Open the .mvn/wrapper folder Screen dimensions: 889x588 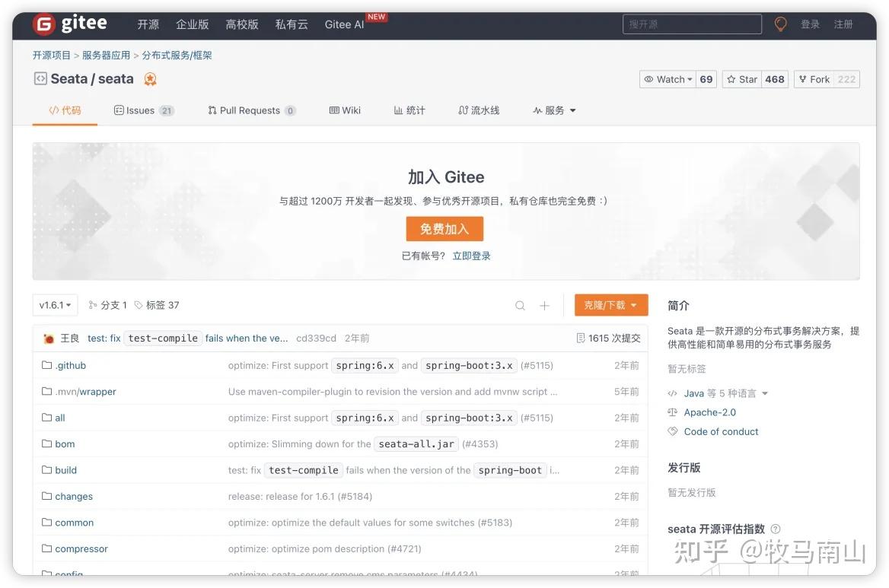coord(85,392)
